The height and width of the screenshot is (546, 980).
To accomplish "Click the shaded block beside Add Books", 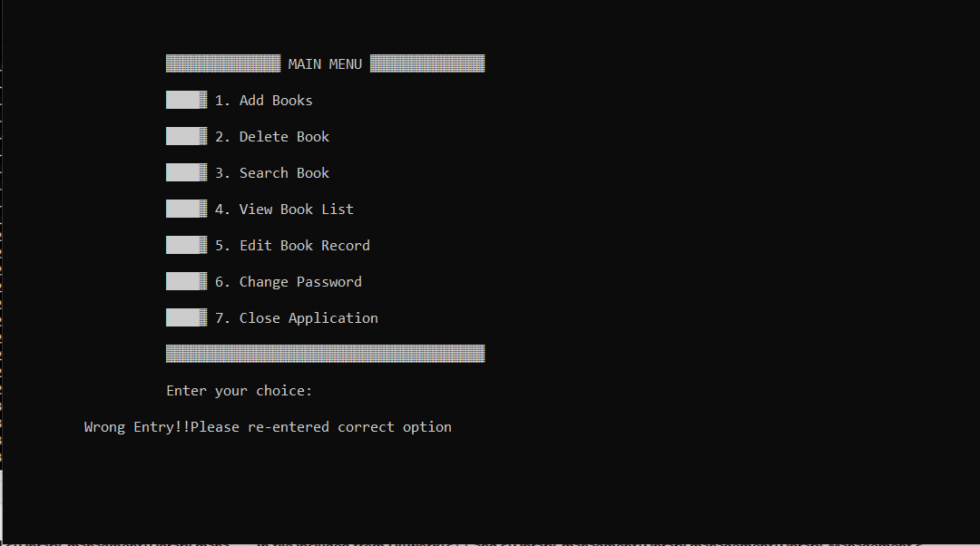I will 185,99.
